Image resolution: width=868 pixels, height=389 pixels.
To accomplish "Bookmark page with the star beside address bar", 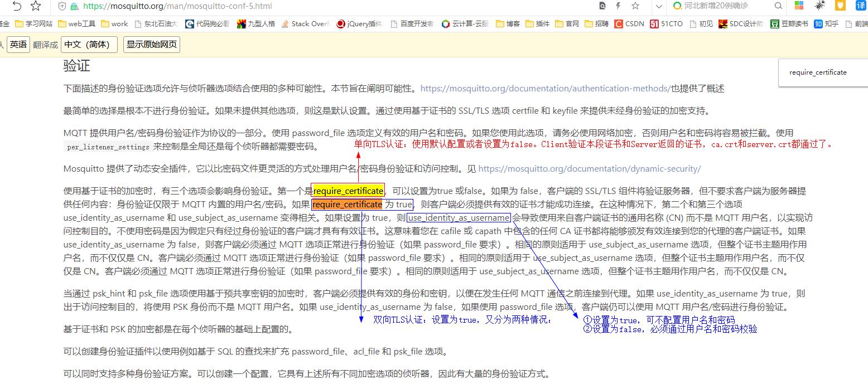I will point(36,6).
